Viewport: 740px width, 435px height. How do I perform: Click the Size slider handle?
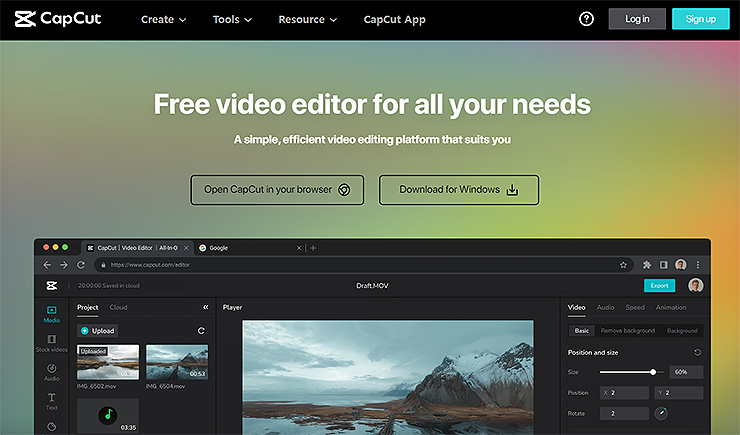click(653, 372)
